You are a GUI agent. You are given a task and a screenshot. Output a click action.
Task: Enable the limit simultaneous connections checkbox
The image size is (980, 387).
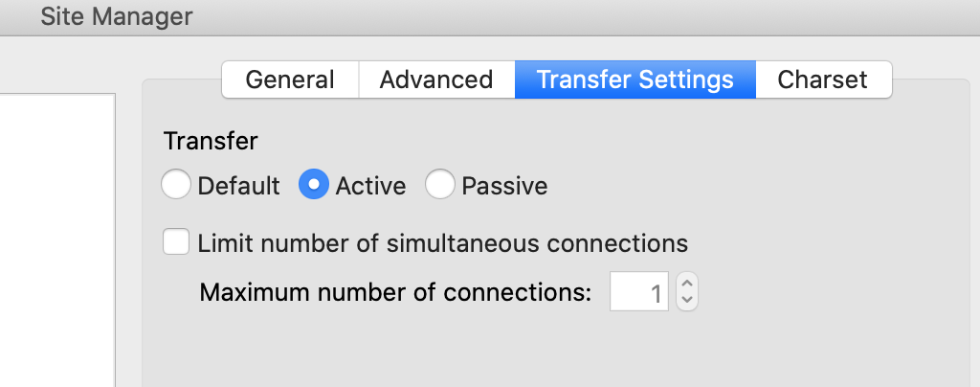point(176,242)
